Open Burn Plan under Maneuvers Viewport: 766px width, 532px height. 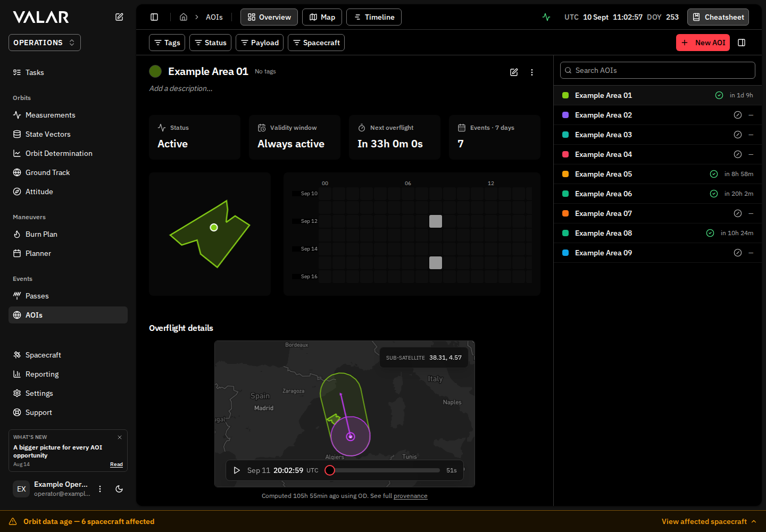(68, 234)
